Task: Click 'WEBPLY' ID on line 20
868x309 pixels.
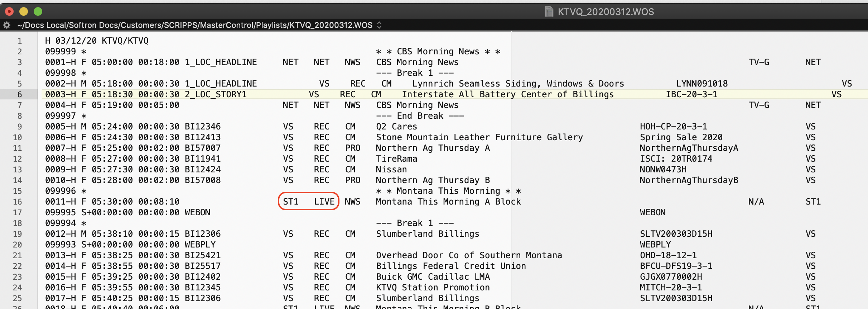Action: [200, 245]
